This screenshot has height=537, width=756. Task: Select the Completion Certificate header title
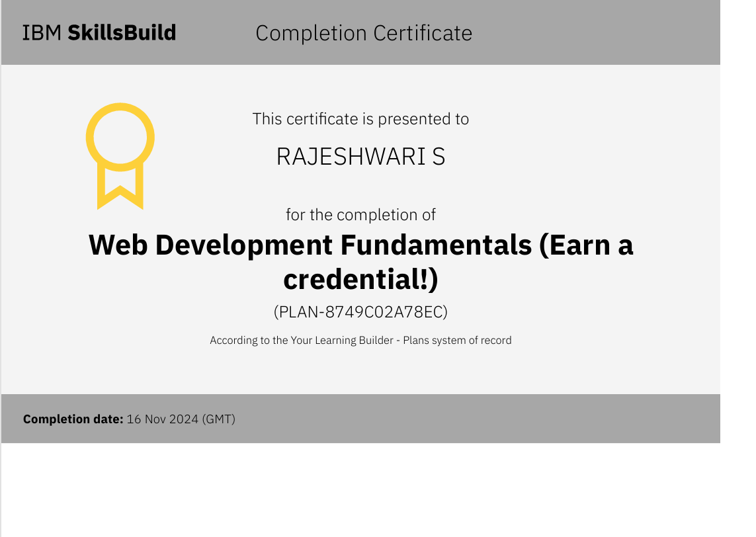pos(364,33)
